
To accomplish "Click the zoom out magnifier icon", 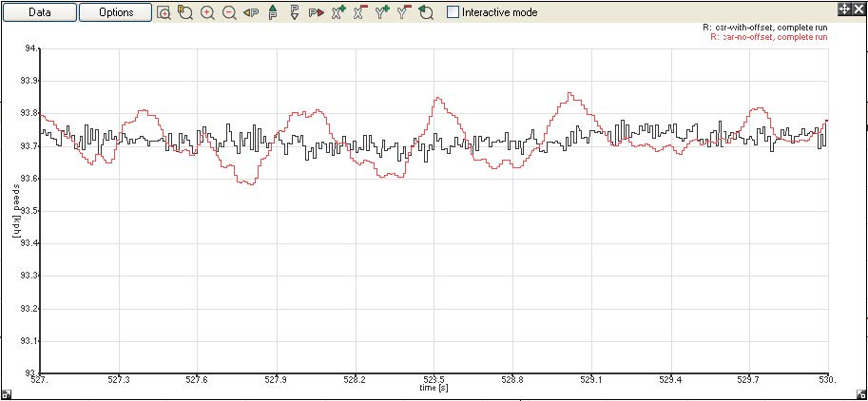I will click(x=229, y=13).
